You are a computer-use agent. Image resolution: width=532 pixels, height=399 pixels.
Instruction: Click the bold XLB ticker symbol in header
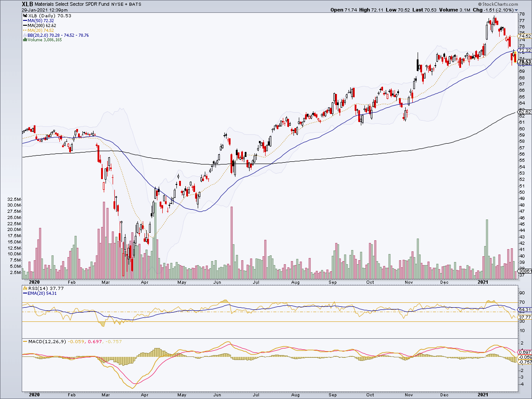click(x=28, y=4)
